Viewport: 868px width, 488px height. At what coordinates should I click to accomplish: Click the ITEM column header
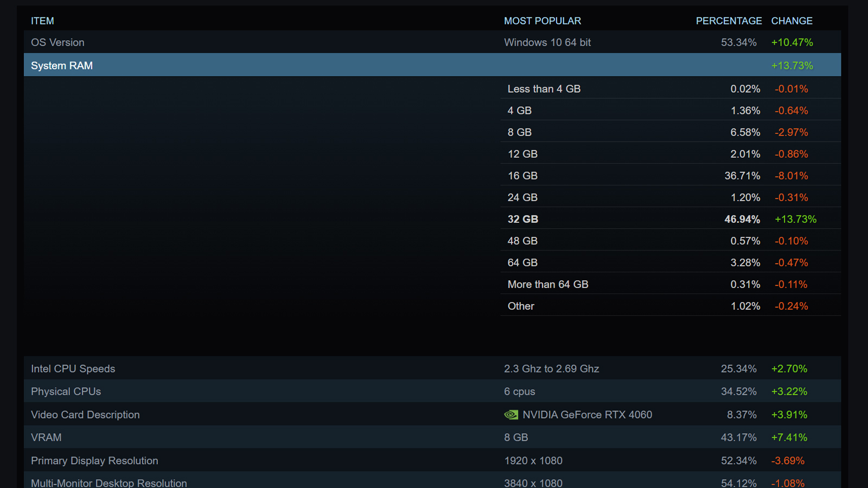[42, 21]
